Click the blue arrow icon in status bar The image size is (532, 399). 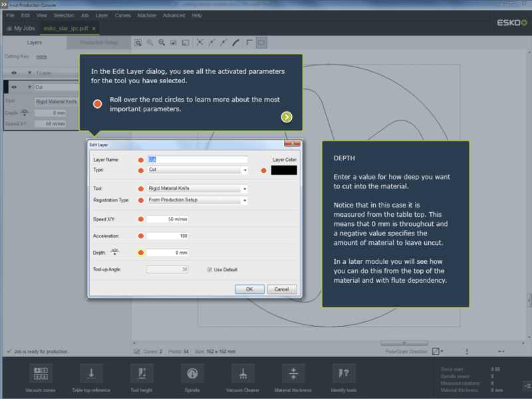(501, 352)
